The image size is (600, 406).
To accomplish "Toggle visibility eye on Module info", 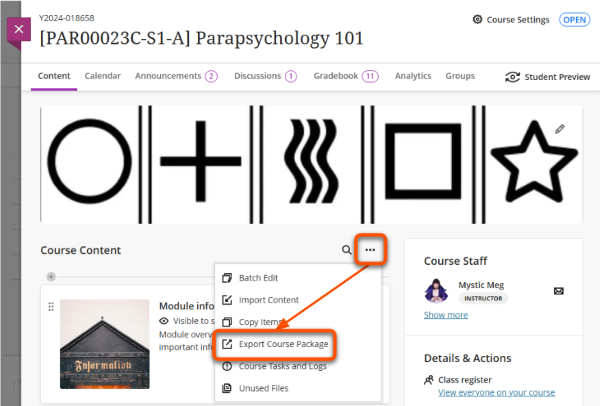I will click(166, 320).
